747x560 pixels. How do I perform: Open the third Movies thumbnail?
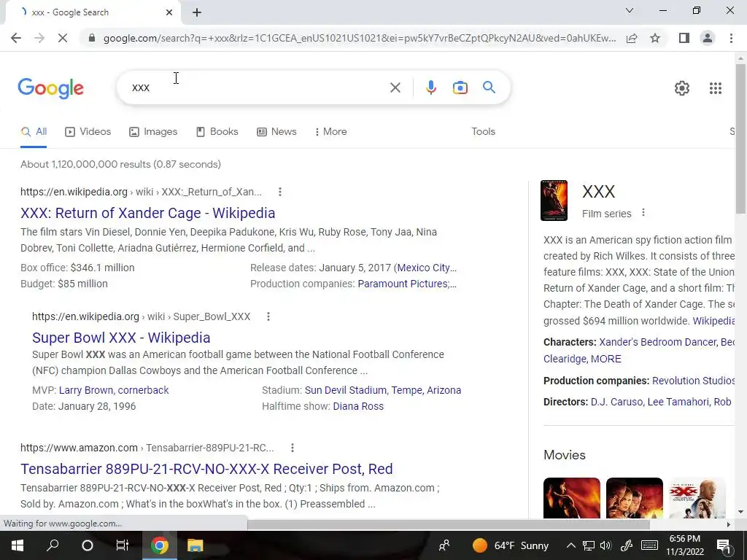pyautogui.click(x=697, y=498)
